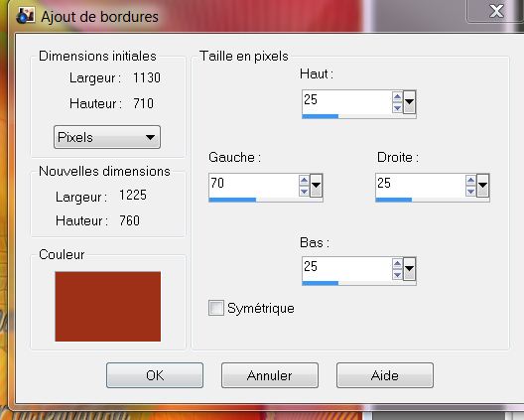Decrease the Droite value with down arrow
524x420 pixels.
pyautogui.click(x=470, y=192)
